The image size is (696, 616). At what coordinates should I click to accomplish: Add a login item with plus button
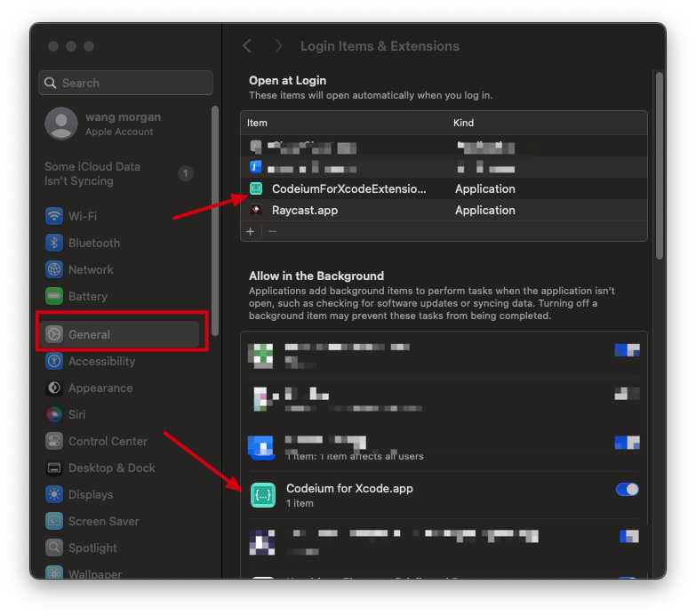click(x=251, y=231)
